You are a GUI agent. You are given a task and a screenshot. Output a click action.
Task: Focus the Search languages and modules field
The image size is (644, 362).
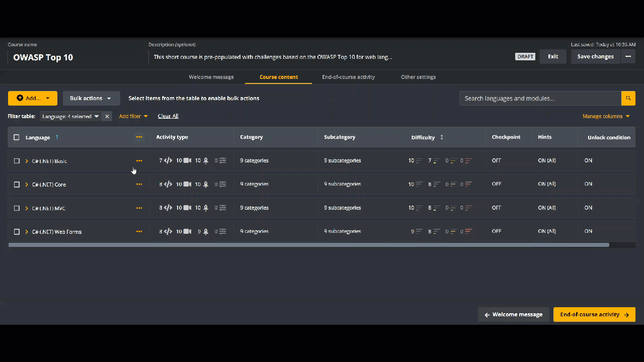[540, 98]
